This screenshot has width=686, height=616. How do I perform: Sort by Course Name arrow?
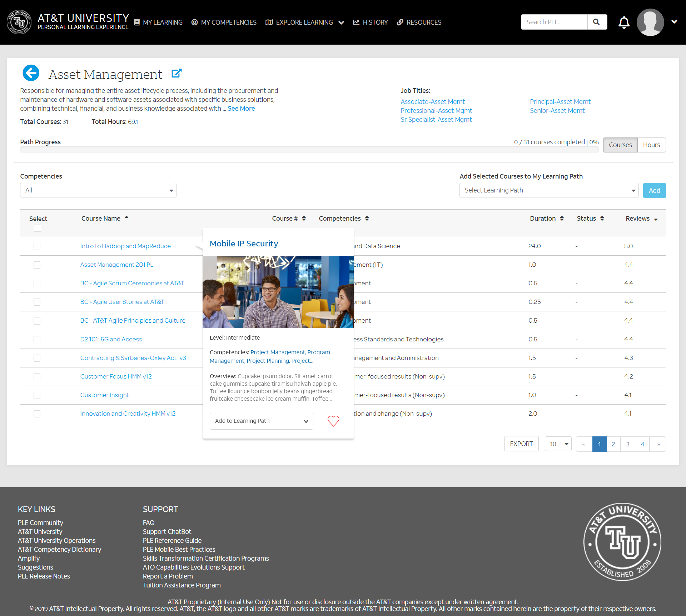pos(126,217)
